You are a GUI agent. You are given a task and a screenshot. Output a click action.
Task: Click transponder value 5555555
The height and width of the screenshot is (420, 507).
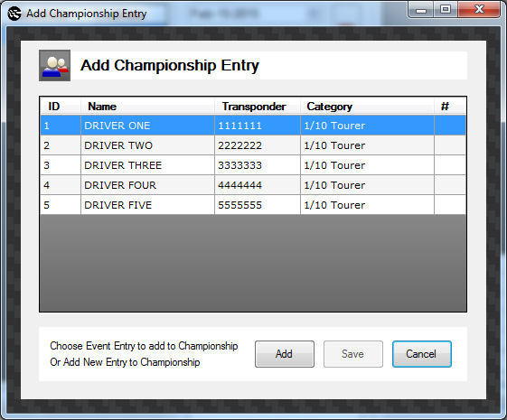(x=258, y=205)
